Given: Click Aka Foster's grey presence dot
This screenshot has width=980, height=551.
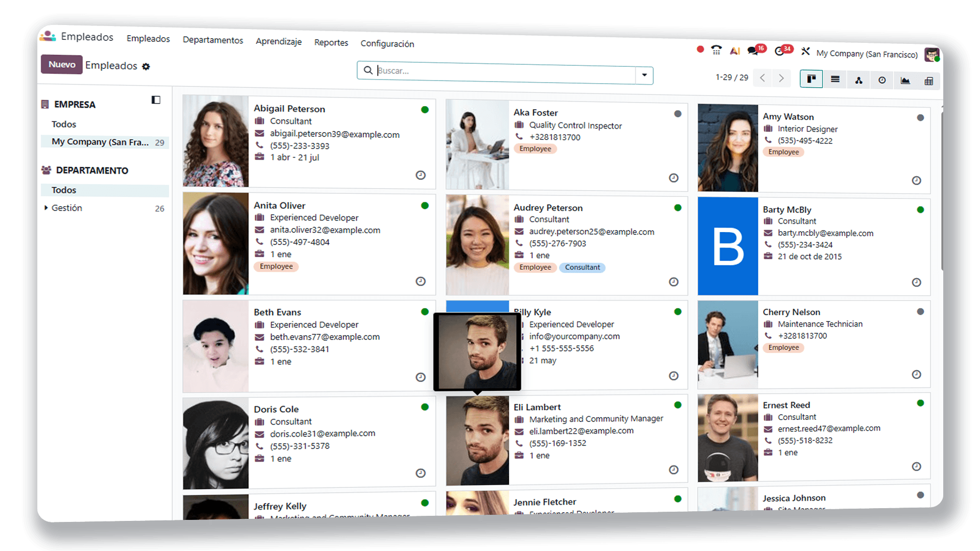Looking at the screenshot, I should (678, 114).
